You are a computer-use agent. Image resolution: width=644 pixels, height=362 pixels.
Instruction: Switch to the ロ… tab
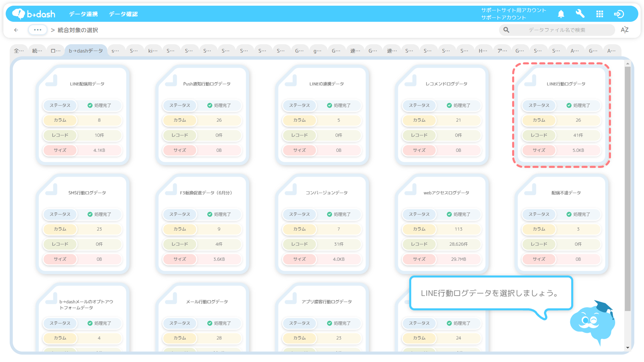click(x=56, y=51)
